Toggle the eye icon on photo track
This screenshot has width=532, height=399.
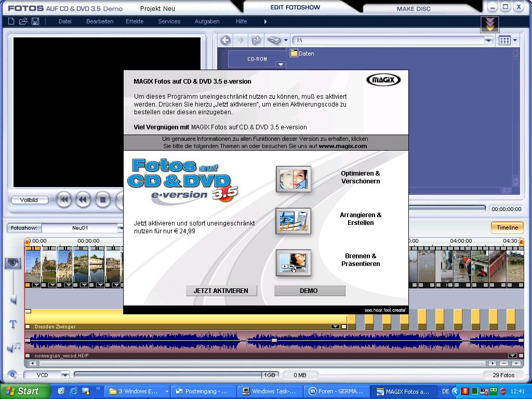[x=12, y=262]
